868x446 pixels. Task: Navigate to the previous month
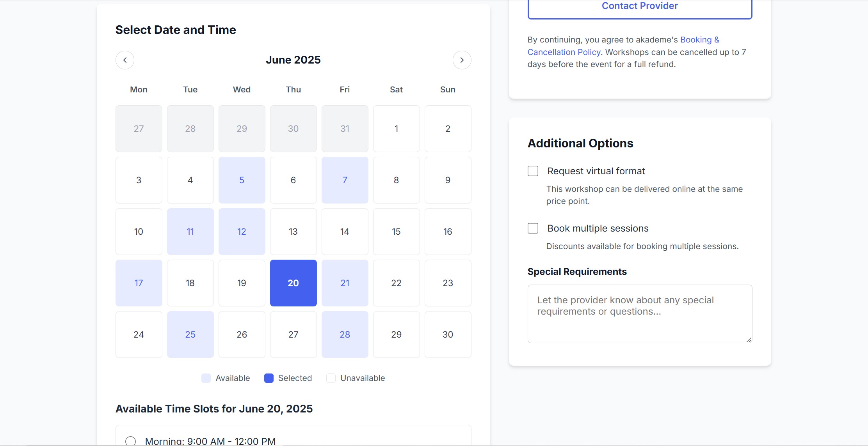coord(125,60)
